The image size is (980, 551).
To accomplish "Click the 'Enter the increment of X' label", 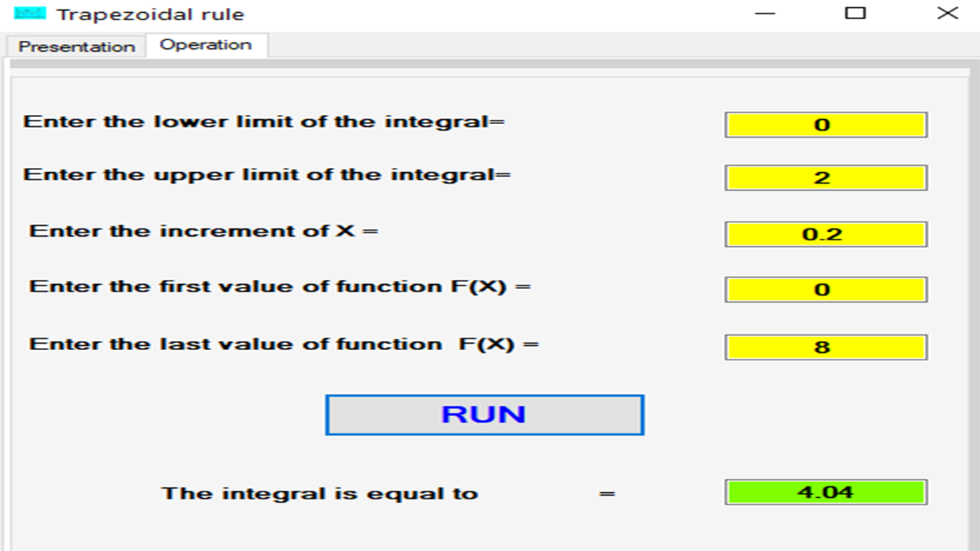I will coord(203,231).
